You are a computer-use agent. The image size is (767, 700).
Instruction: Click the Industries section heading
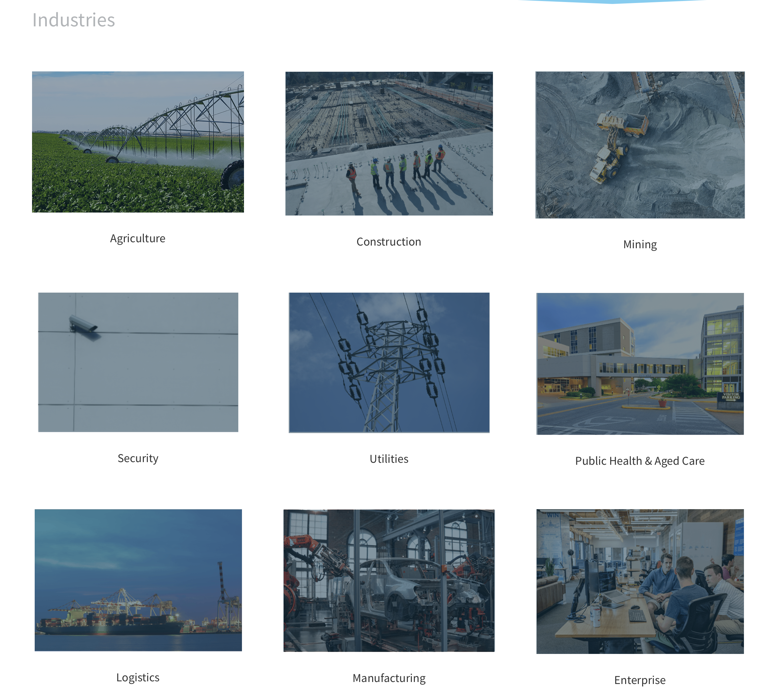tap(73, 20)
